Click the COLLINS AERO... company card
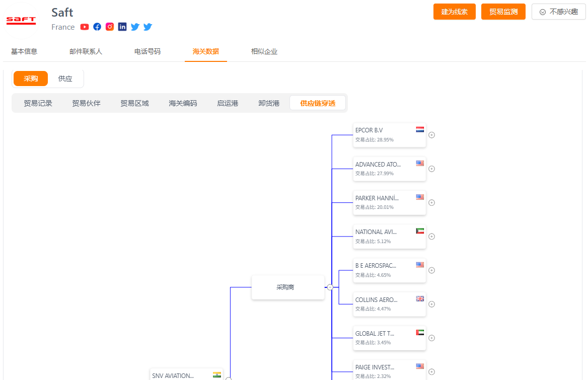The image size is (588, 380). (389, 305)
